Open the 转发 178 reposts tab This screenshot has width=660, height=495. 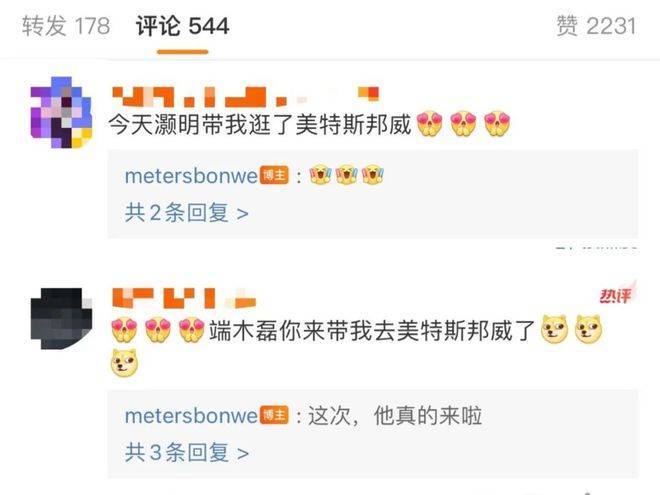66,26
